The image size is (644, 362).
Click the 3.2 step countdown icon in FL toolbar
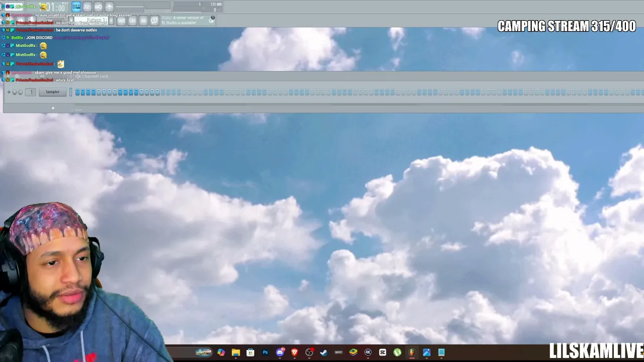pos(87,7)
